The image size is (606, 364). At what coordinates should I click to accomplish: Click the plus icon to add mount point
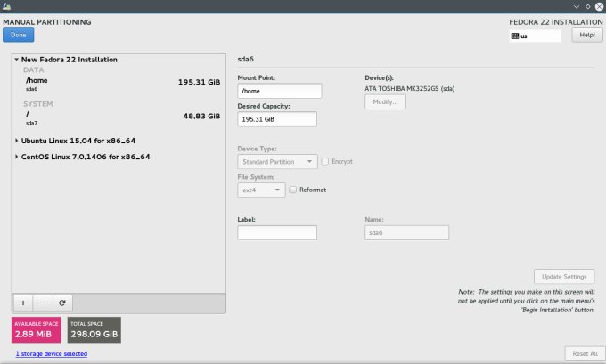23,303
